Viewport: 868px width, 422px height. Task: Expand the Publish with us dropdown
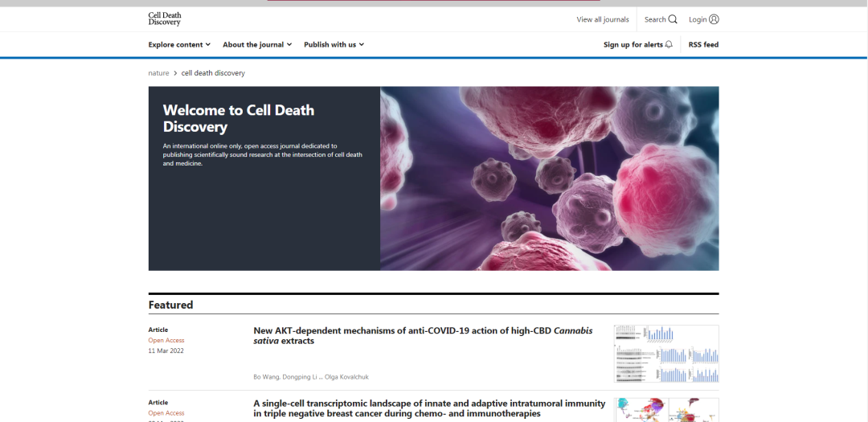(334, 45)
